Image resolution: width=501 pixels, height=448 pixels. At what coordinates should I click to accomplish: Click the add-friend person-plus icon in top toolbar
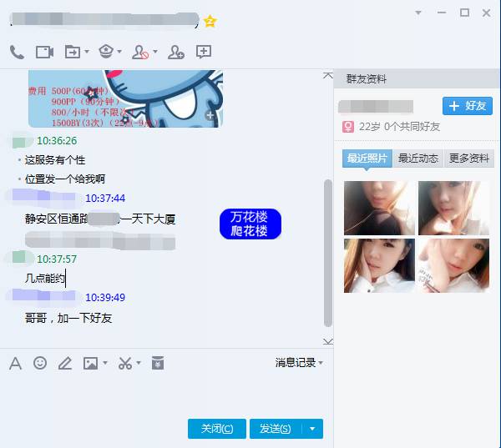click(175, 52)
